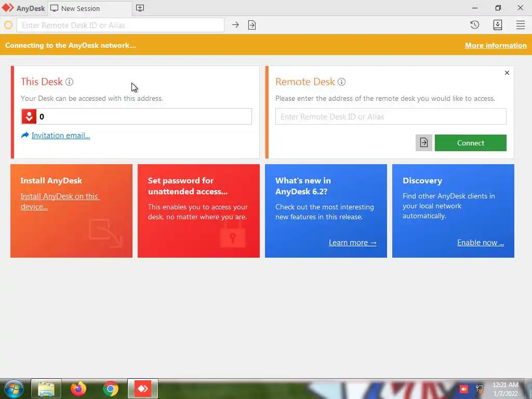Image resolution: width=532 pixels, height=399 pixels.
Task: Click Learn more link on What's new tile
Action: (x=353, y=243)
